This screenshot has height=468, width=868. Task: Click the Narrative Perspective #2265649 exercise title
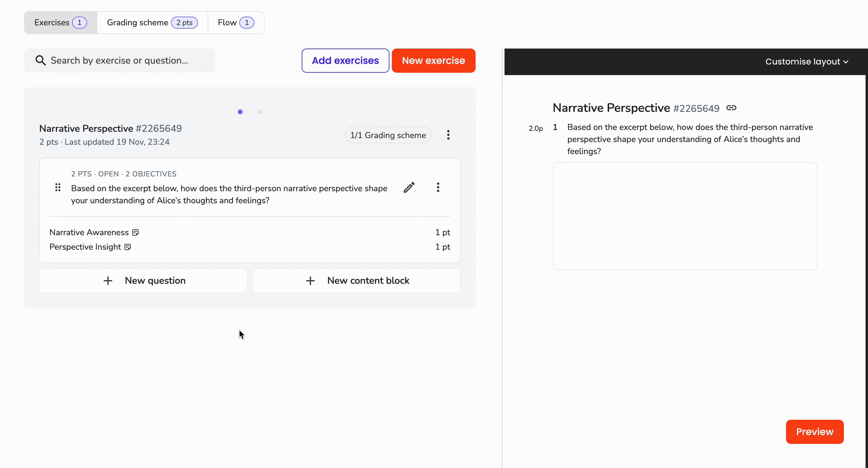pyautogui.click(x=110, y=128)
